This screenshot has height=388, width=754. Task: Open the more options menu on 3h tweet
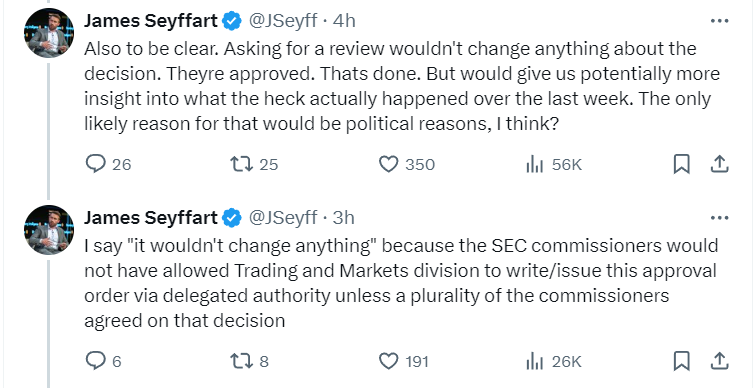point(719,218)
